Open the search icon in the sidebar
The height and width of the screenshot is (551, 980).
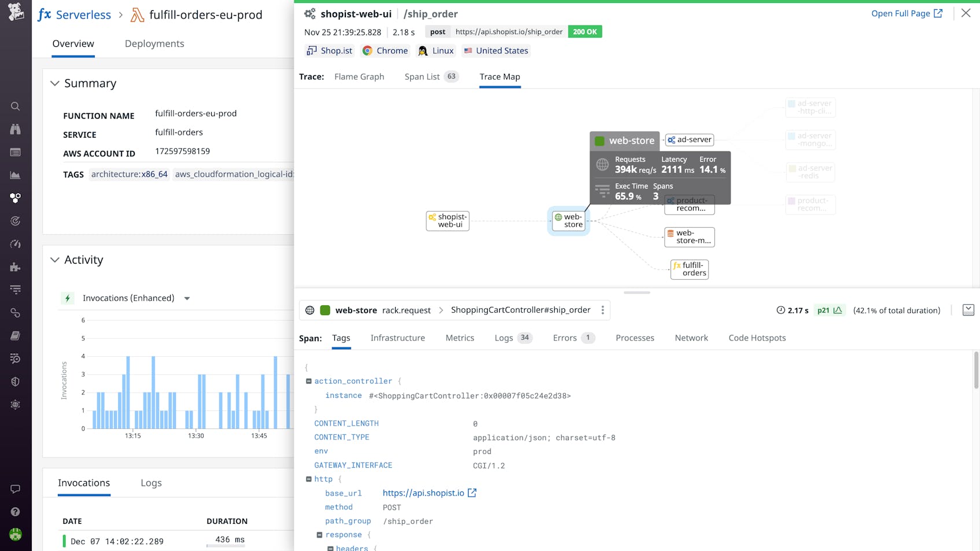tap(16, 106)
